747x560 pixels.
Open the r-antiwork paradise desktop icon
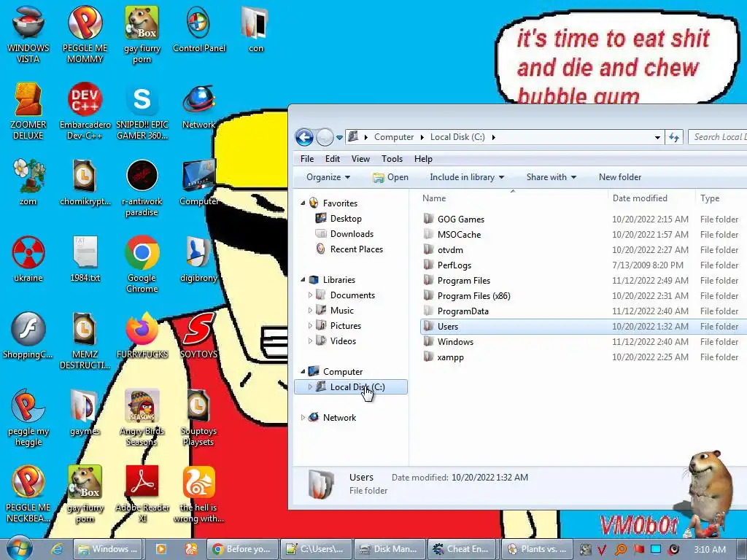(142, 187)
